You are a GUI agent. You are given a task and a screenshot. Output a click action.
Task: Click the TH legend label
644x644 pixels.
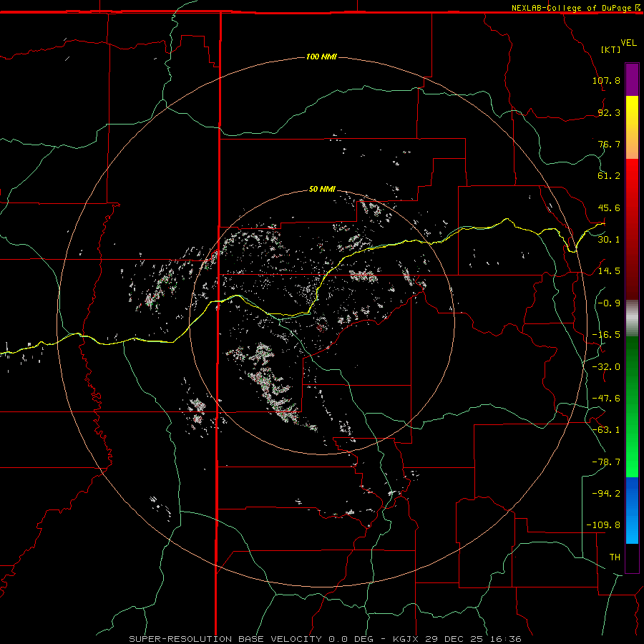[615, 557]
